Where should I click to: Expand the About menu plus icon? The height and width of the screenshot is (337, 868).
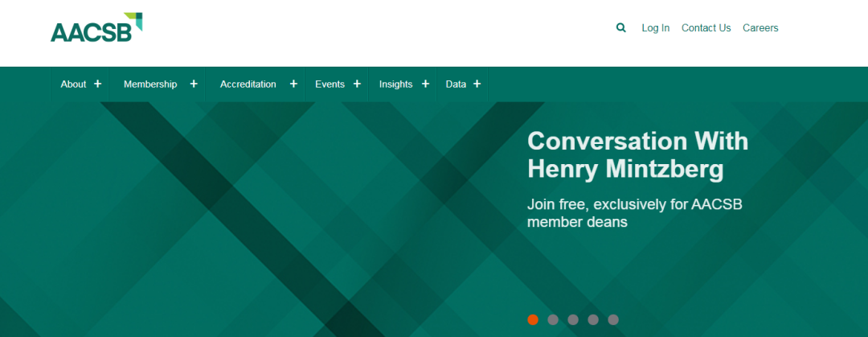coord(97,84)
